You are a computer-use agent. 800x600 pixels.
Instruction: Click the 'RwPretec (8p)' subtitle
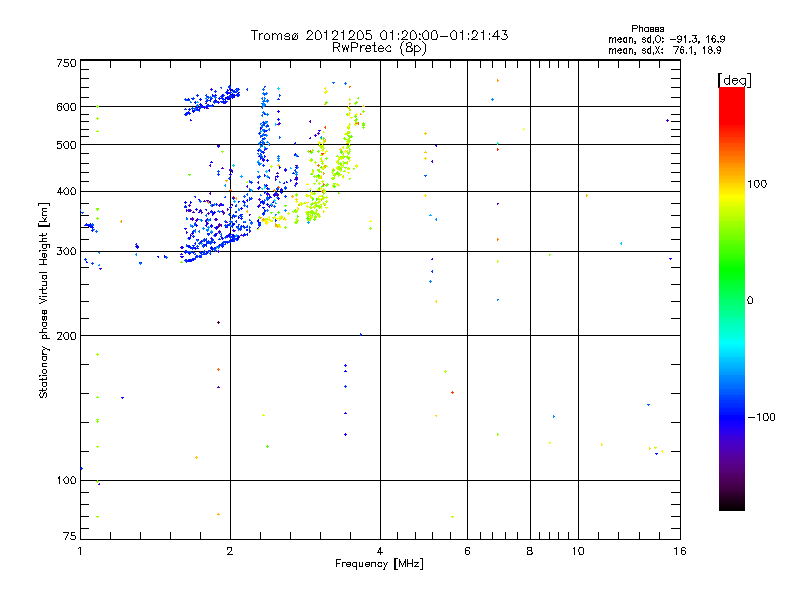(379, 48)
